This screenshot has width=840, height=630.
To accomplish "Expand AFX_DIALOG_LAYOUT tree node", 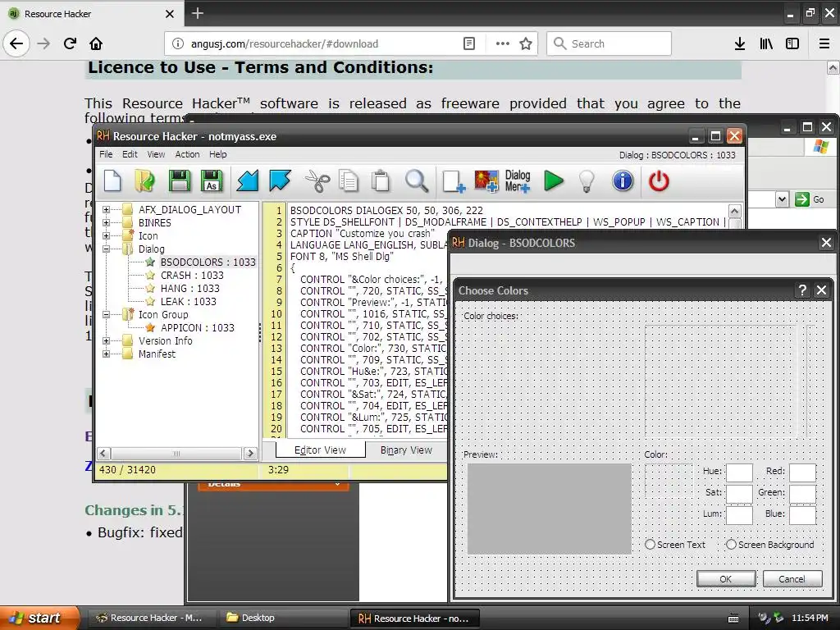I will pos(106,209).
